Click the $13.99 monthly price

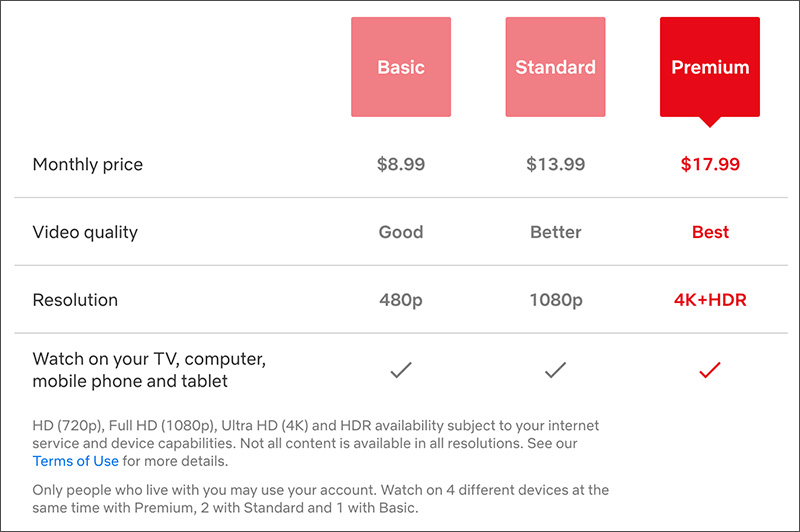[x=556, y=164]
